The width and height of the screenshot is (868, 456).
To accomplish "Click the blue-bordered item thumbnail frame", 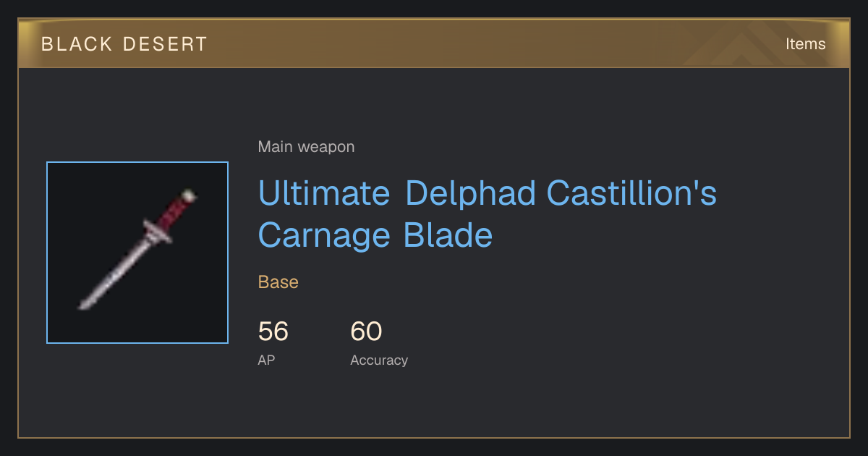I will 137,253.
